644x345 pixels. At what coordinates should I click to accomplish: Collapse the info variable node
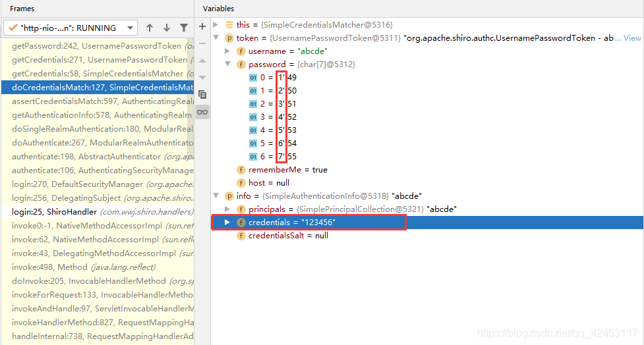click(x=216, y=196)
